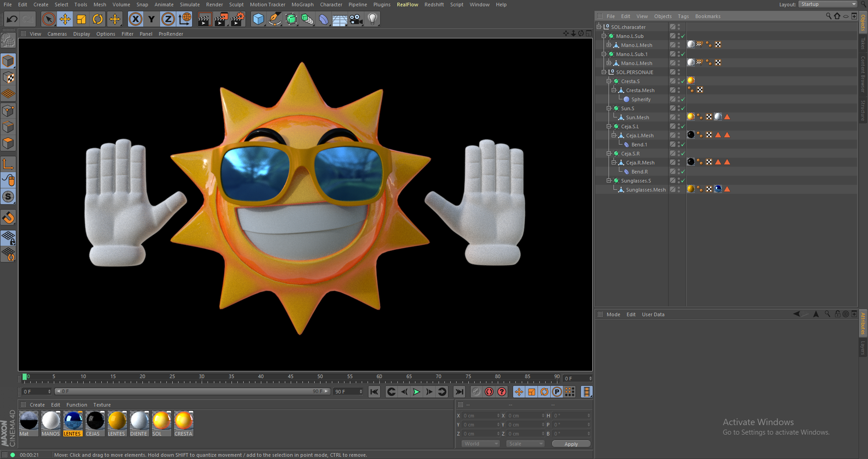Toggle the Bend.1 deformer checkmark
Screen dimensions: 868x459
click(x=683, y=145)
